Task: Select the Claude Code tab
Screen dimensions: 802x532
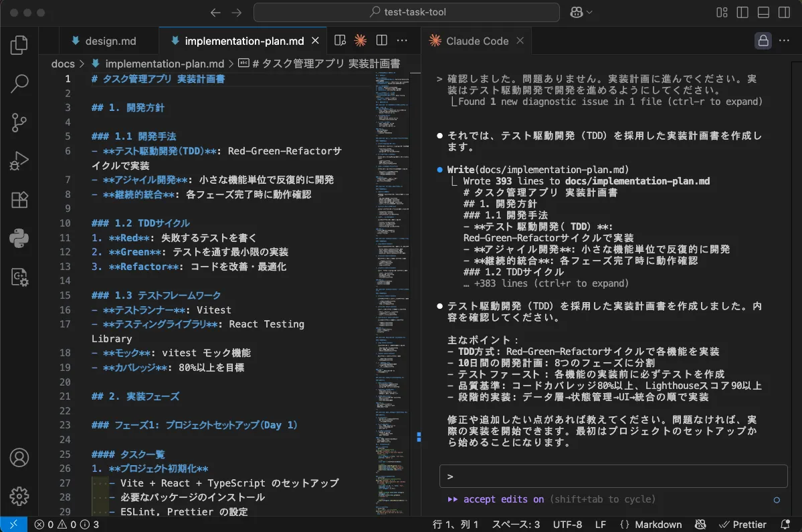Action: point(476,41)
